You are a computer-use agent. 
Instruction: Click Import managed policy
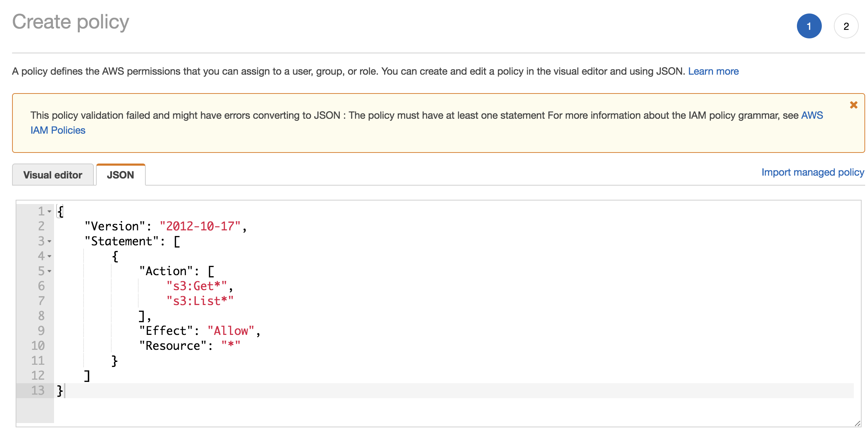point(813,172)
